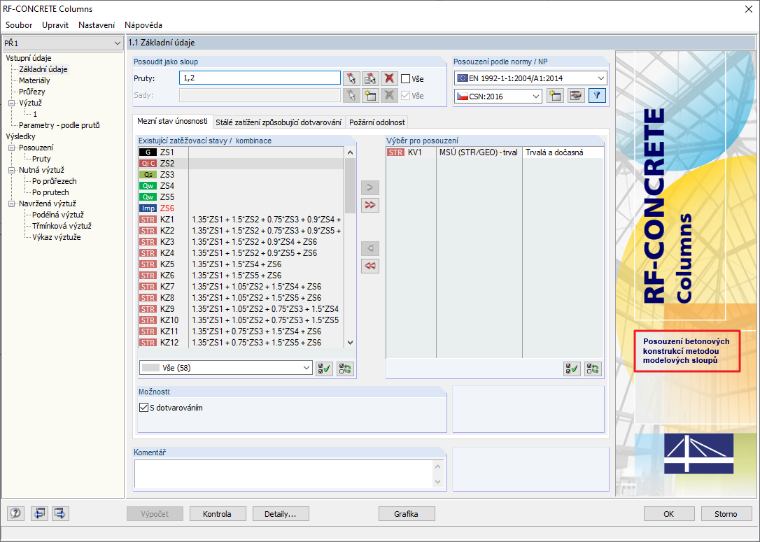Switch to Stálé zatížení způsobující dotvarování tab
This screenshot has height=542, width=760.
tap(278, 122)
